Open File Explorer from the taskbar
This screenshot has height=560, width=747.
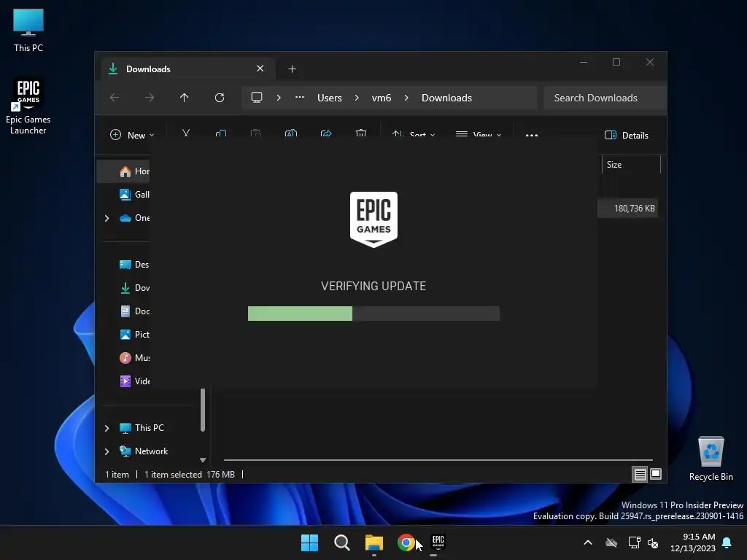374,542
